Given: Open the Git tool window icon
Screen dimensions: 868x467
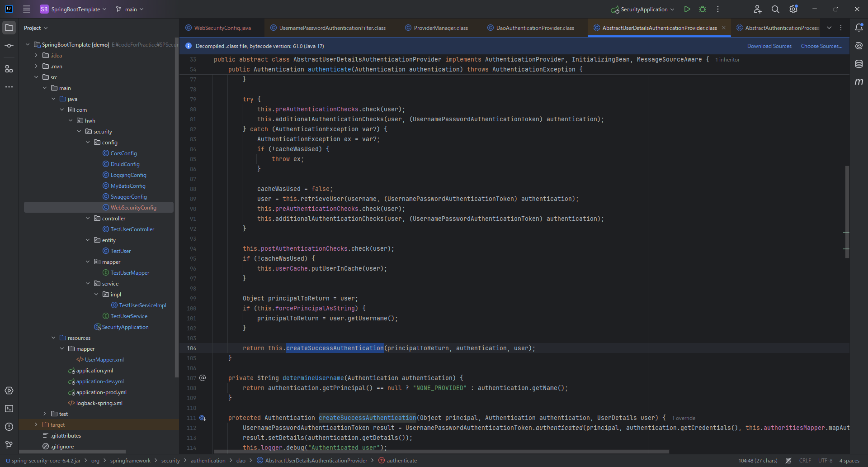Looking at the screenshot, I should point(9,445).
